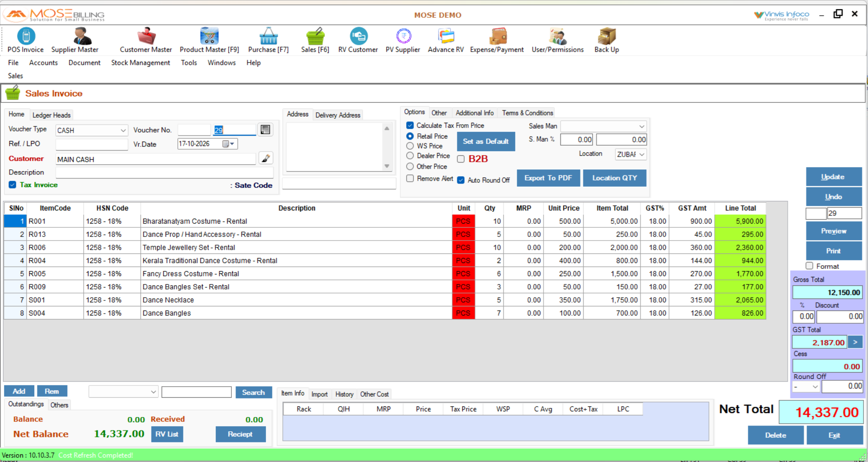This screenshot has width=868, height=462.
Task: Select Dealer Price option
Action: (410, 156)
